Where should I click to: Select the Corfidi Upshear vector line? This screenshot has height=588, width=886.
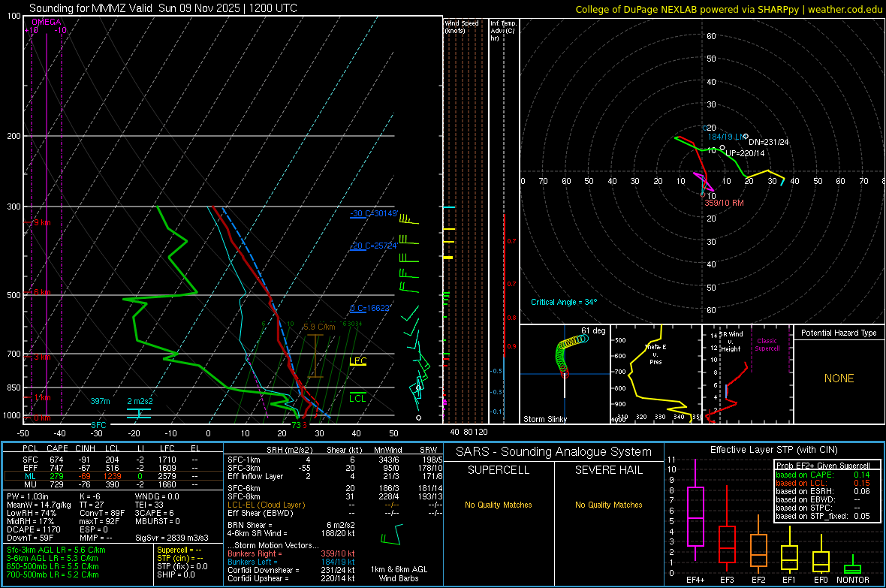(x=291, y=577)
